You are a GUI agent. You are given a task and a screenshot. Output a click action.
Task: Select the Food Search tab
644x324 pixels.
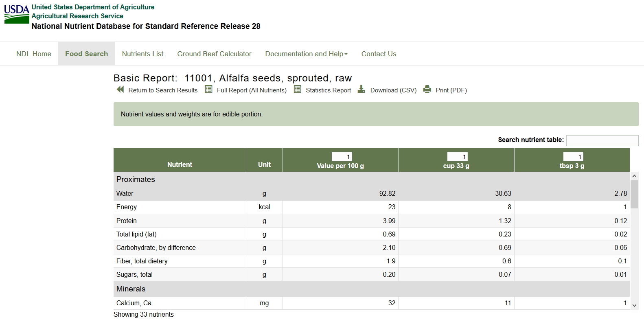(87, 54)
